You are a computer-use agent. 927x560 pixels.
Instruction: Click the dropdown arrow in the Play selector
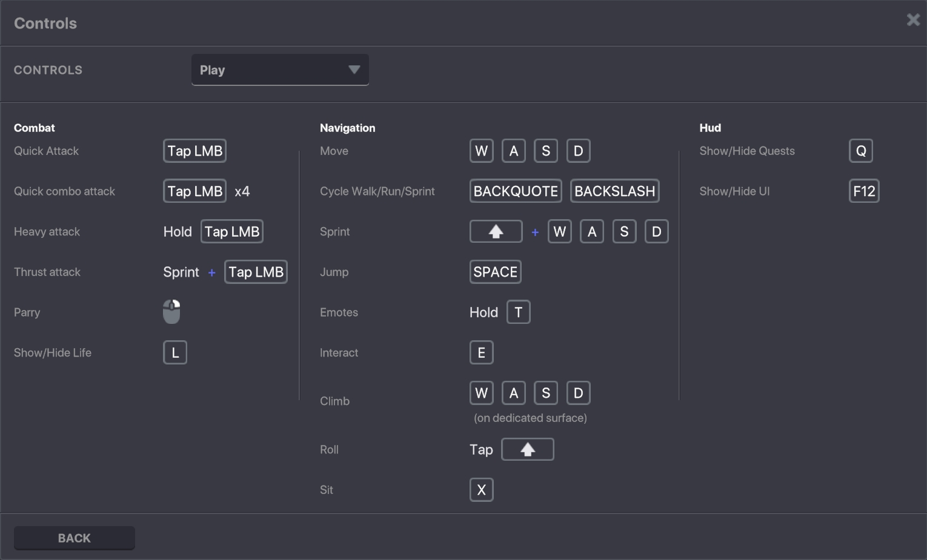354,70
